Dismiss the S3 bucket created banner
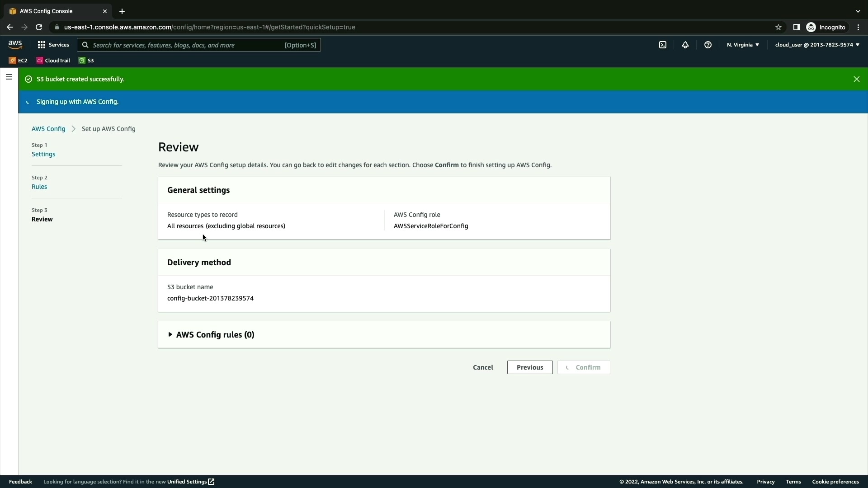Viewport: 868px width, 488px height. [856, 79]
